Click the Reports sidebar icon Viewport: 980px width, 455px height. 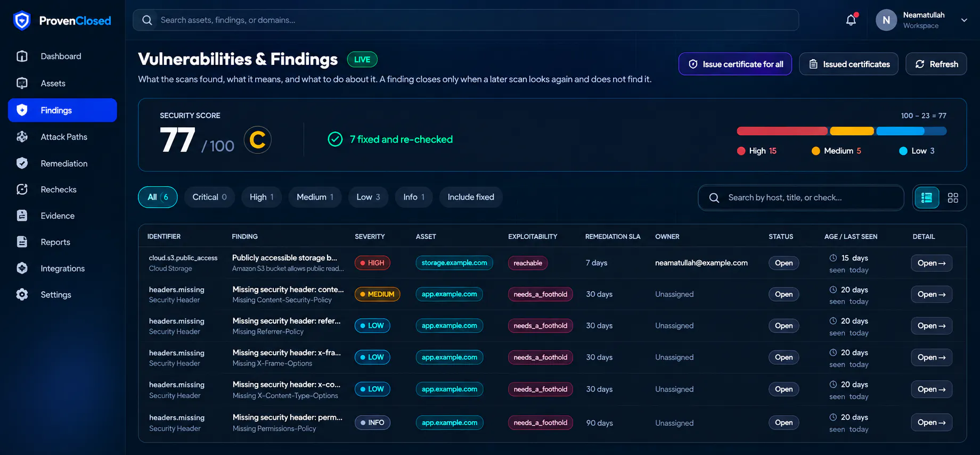point(22,242)
